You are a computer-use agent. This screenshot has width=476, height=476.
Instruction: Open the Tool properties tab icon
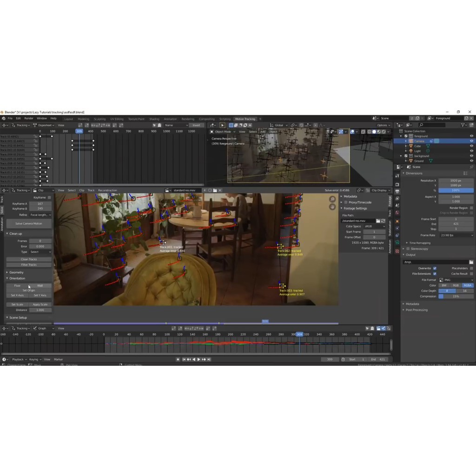tap(397, 176)
